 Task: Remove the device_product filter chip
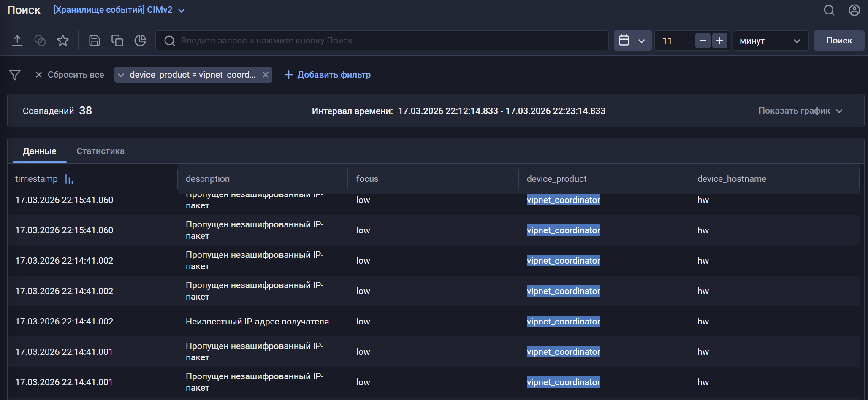click(266, 75)
